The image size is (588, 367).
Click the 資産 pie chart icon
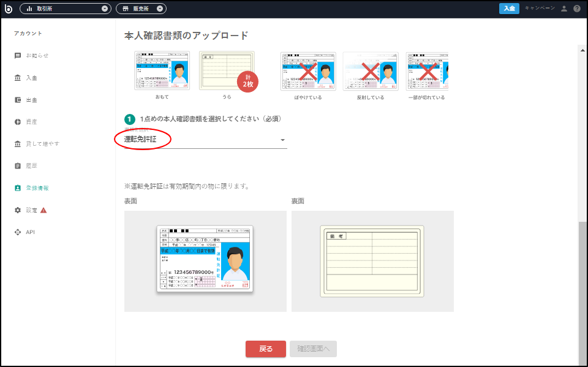[18, 122]
